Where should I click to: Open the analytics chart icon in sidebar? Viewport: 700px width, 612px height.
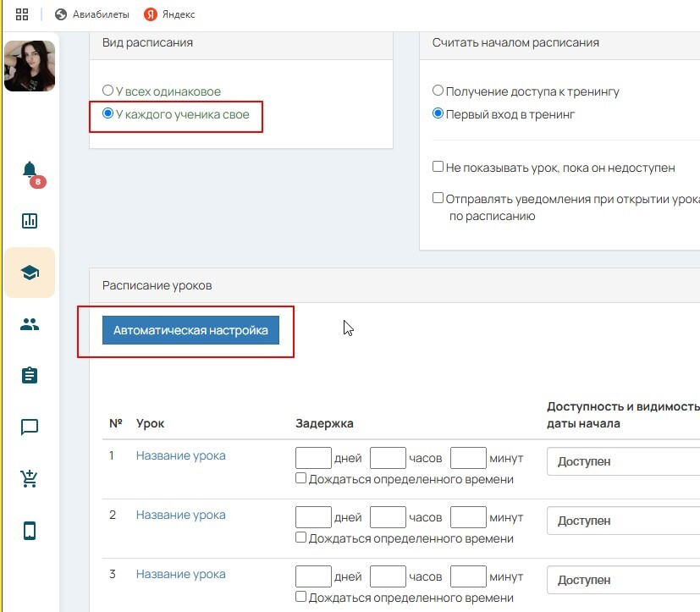pyautogui.click(x=30, y=221)
